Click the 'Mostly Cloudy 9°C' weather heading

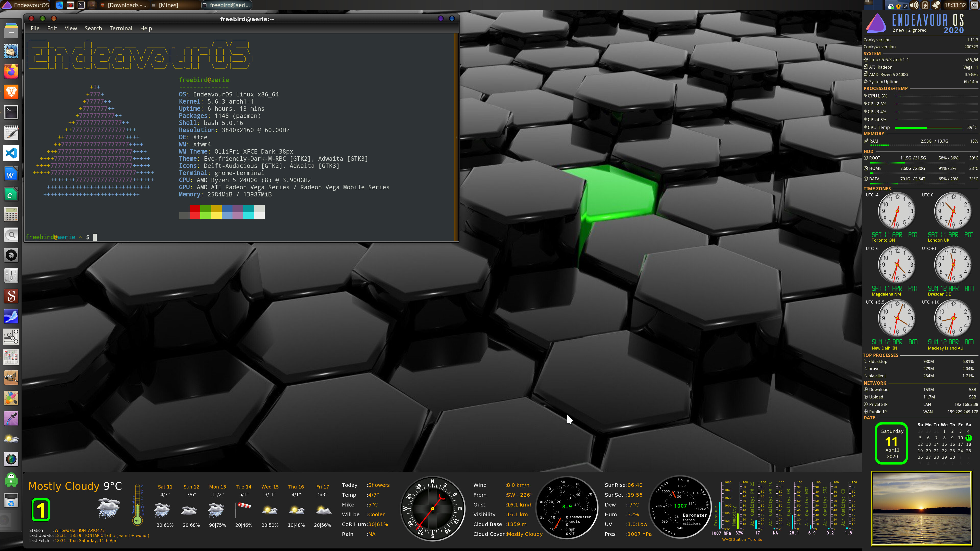pos(75,486)
